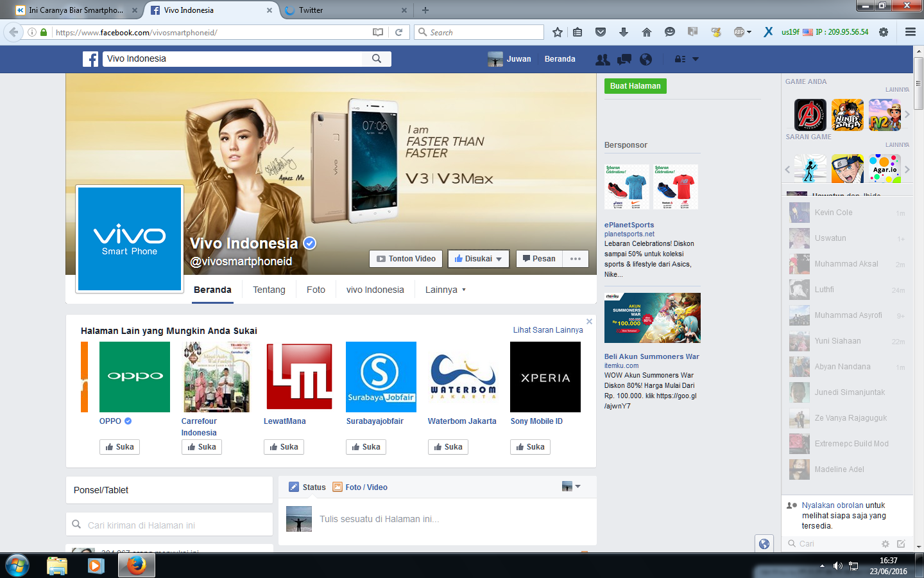The height and width of the screenshot is (578, 924).
Task: Bookmark this page with star icon
Action: coord(558,32)
